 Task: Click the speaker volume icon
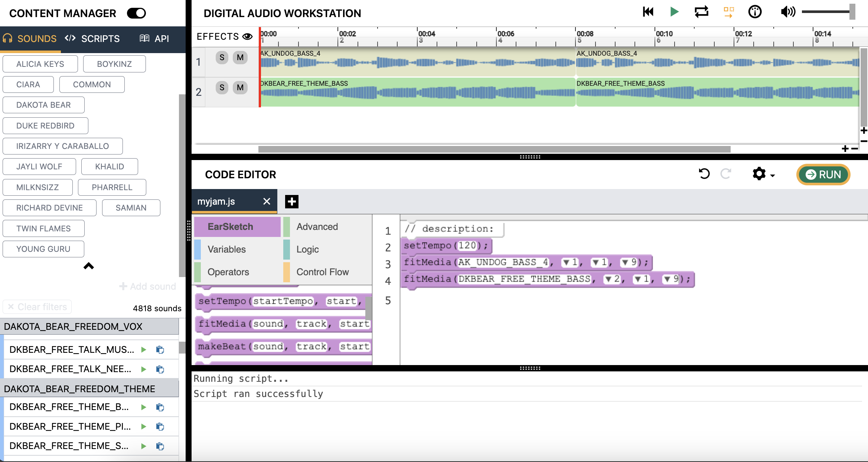tap(788, 12)
